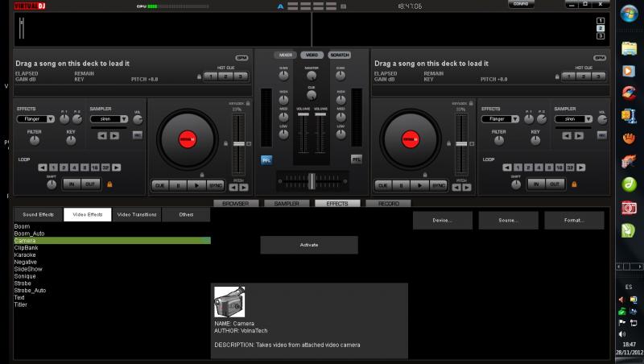Click the left deck red turntable center
Screen dimensions: 644x364
[x=188, y=139]
